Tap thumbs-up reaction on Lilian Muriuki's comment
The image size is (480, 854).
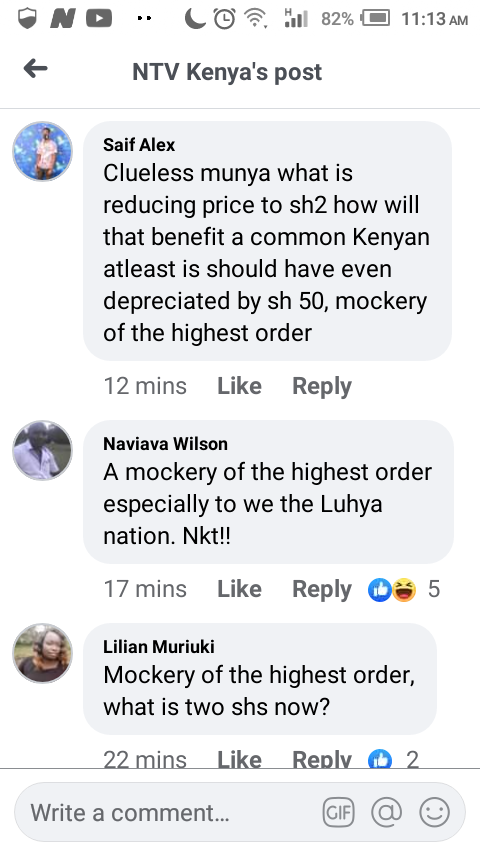pos(380,759)
